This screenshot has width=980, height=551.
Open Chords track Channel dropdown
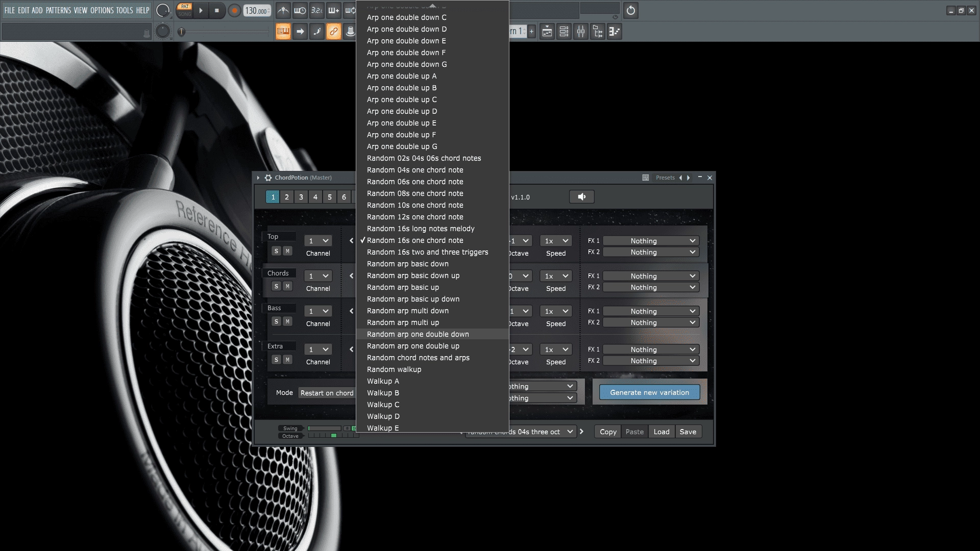coord(318,276)
